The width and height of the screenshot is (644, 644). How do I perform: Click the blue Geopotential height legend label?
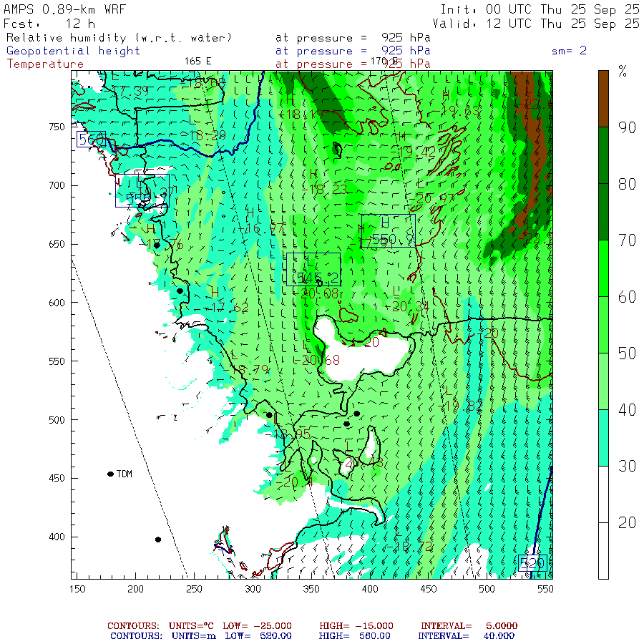click(73, 51)
